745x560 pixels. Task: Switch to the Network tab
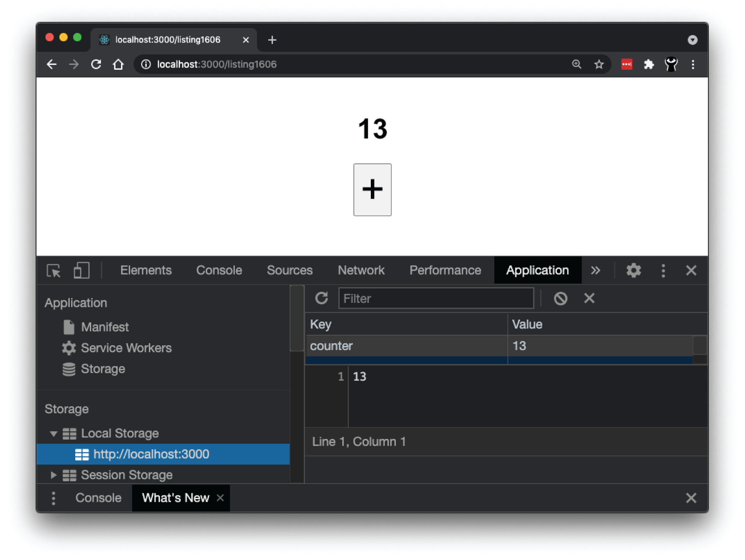point(361,270)
